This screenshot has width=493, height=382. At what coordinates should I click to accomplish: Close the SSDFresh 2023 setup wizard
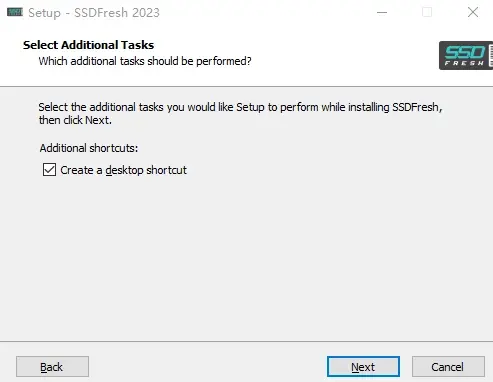click(x=473, y=13)
